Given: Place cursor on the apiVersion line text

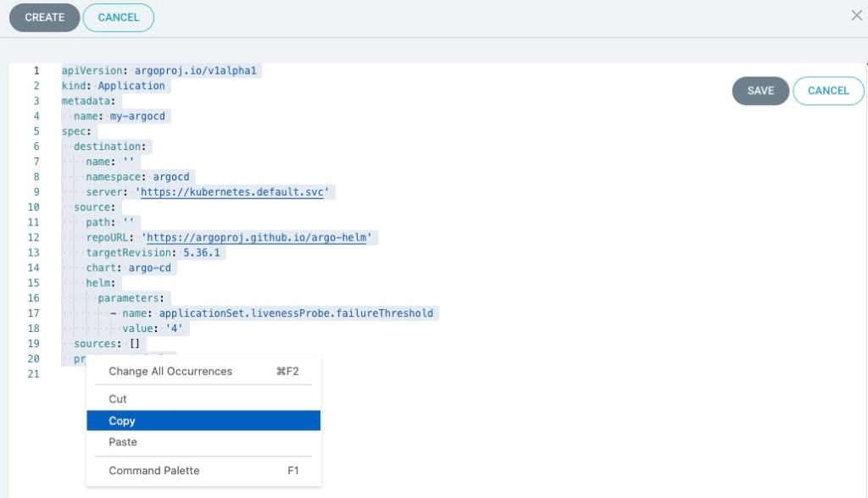Looking at the screenshot, I should click(x=161, y=71).
